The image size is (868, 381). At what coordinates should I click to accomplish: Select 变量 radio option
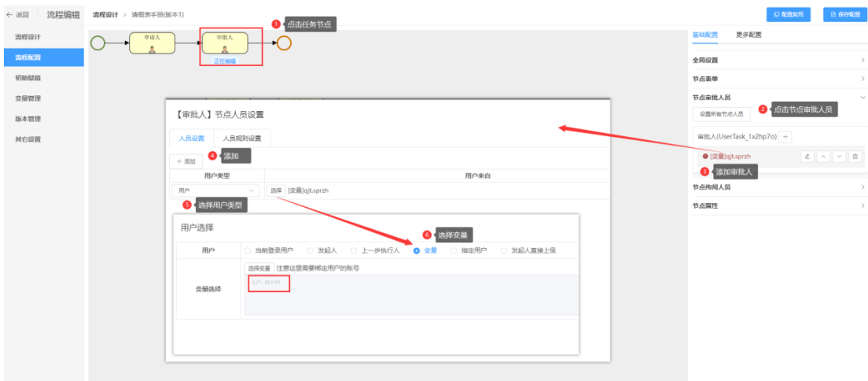(416, 250)
